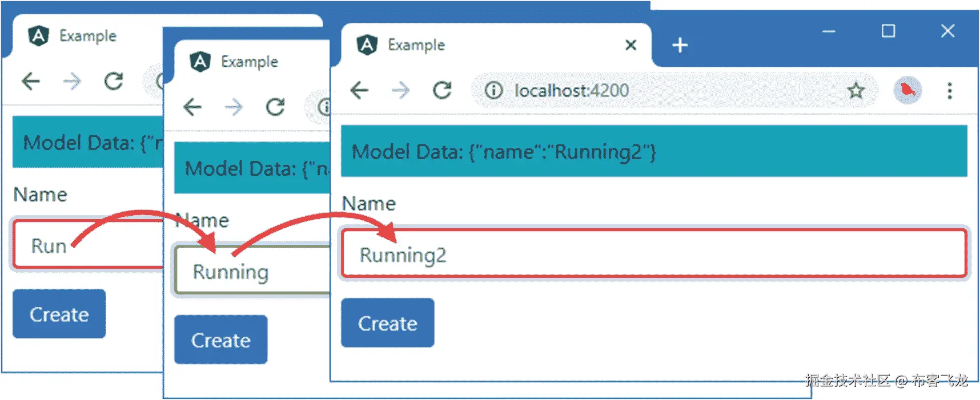Screen dimensions: 980x400
Task: Click back arrow in front browser window
Action: 360,90
